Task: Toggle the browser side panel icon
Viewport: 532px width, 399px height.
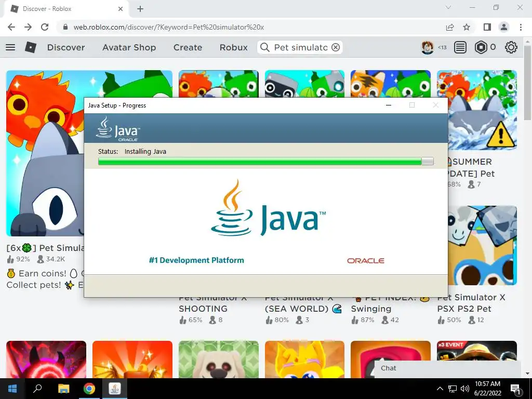Action: click(487, 27)
